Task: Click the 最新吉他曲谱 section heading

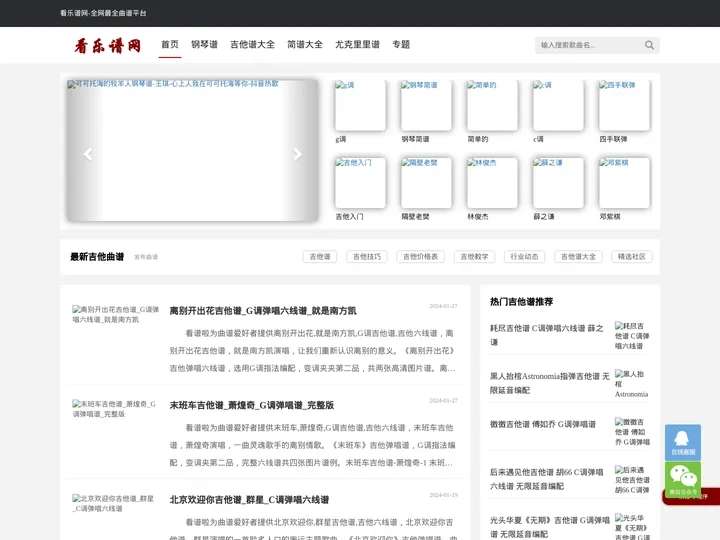Action: click(x=97, y=257)
